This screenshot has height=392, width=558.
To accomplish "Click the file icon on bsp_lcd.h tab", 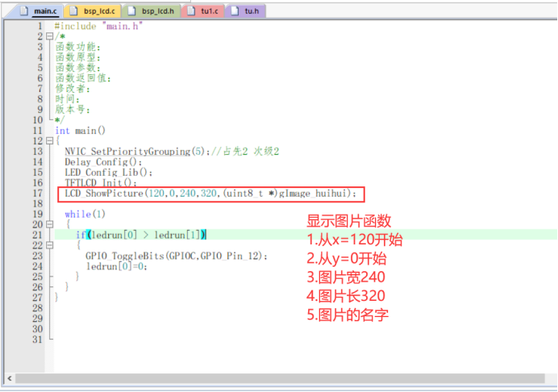I will click(x=131, y=11).
